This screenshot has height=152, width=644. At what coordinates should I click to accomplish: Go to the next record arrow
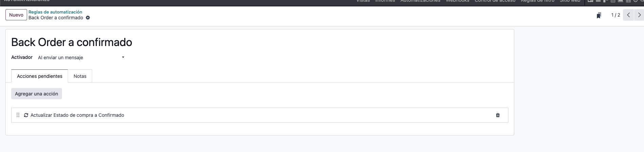click(639, 15)
